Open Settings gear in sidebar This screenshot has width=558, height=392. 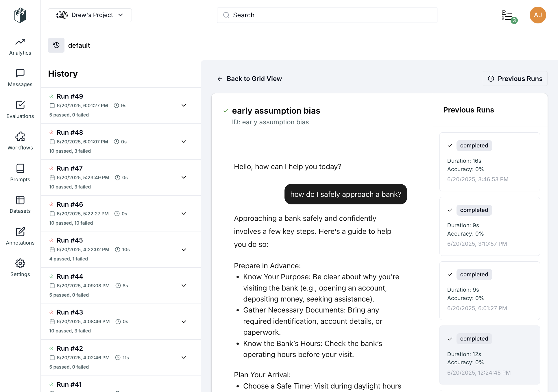[x=20, y=268]
